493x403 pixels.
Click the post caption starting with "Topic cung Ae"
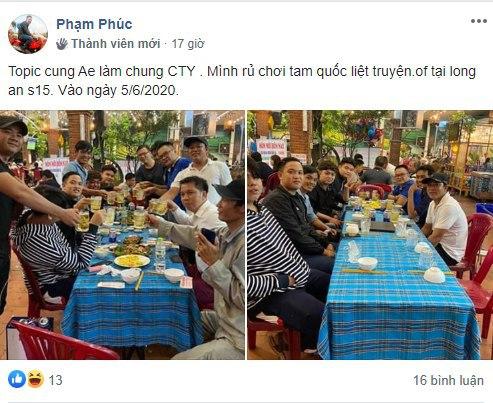point(242,81)
